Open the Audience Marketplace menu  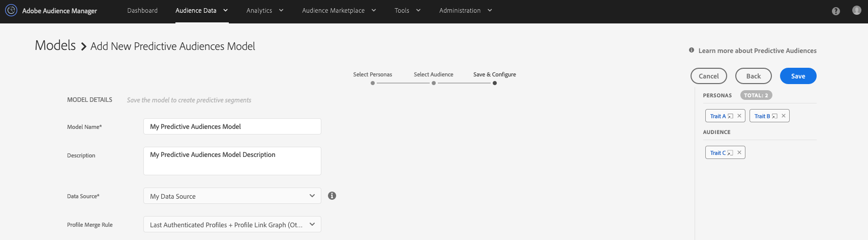(333, 10)
